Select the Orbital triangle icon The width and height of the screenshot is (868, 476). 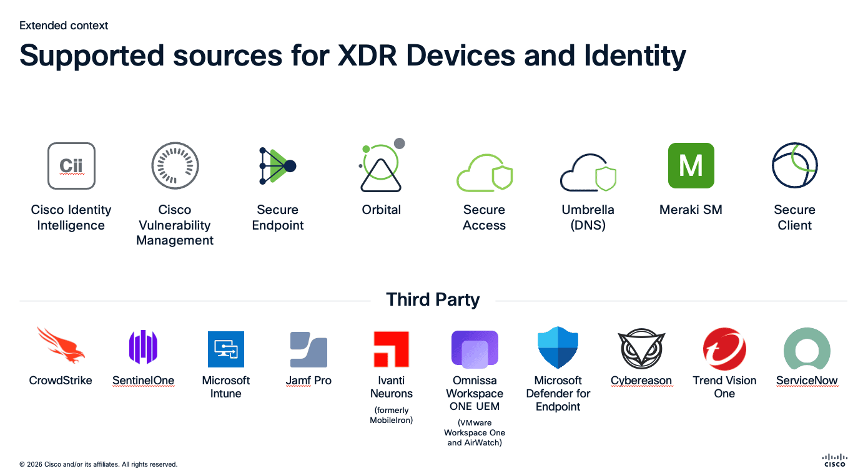coord(381,167)
